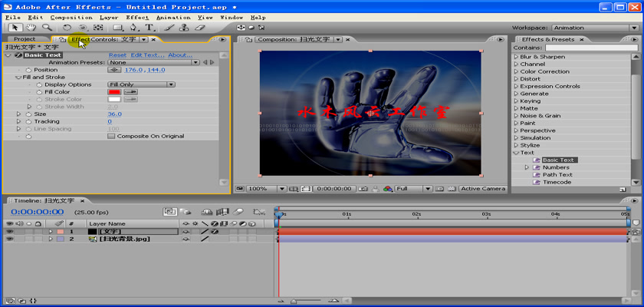Toggle the Transparency Grid checkerboard icon
The image size is (644, 307).
[452, 189]
